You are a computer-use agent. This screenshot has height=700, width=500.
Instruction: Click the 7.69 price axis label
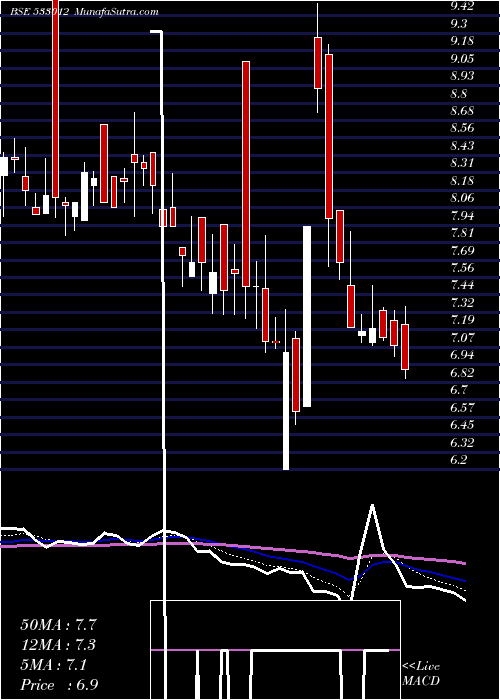462,250
